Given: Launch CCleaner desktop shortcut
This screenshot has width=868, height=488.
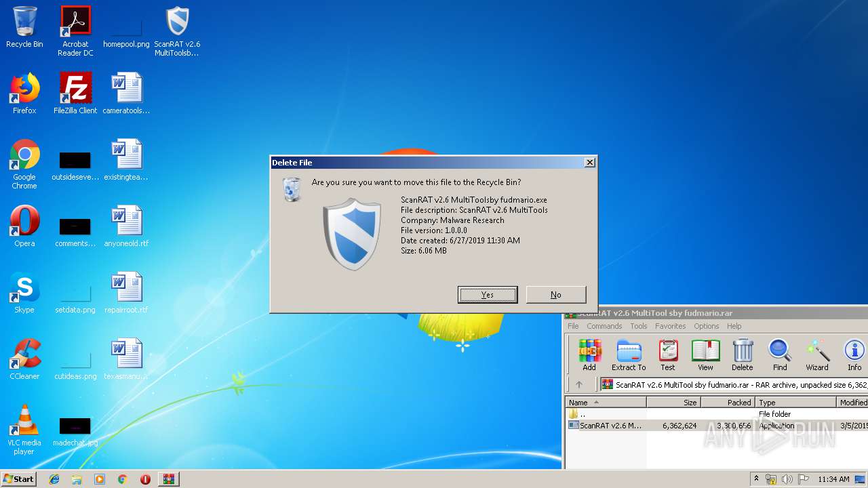Looking at the screenshot, I should point(24,359).
